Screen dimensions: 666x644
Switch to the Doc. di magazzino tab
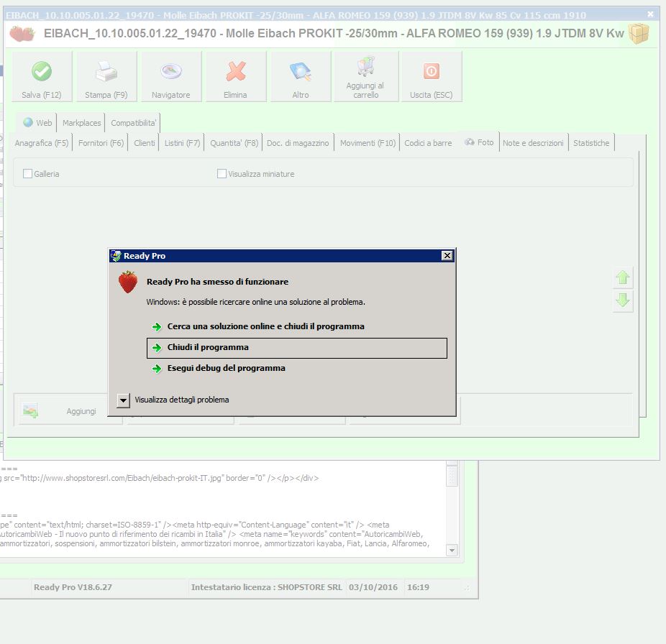click(x=298, y=143)
